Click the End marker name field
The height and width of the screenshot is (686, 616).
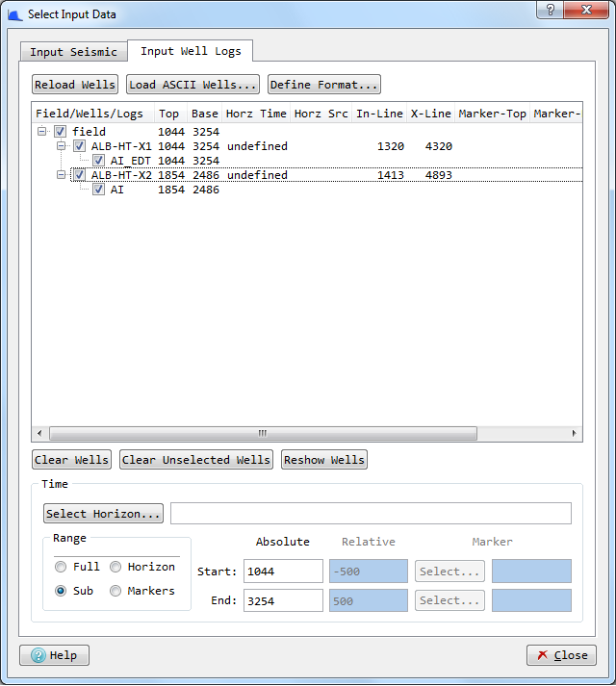[x=531, y=600]
